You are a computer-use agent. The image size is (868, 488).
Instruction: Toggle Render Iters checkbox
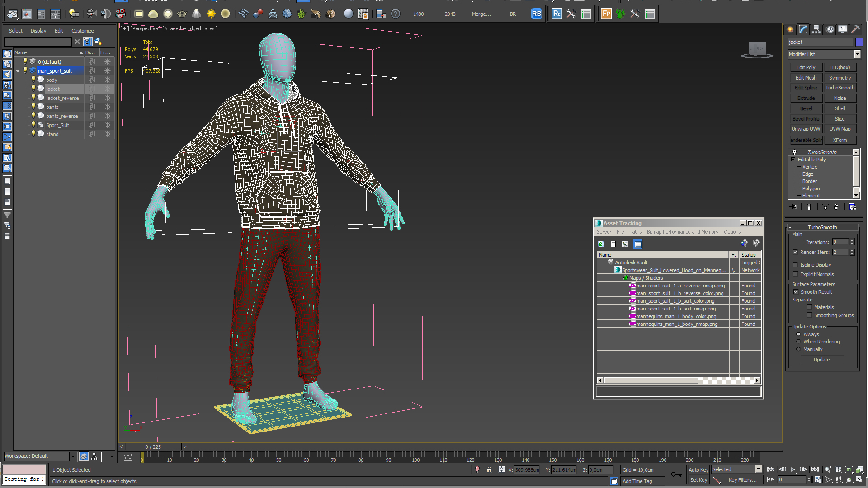pos(795,252)
